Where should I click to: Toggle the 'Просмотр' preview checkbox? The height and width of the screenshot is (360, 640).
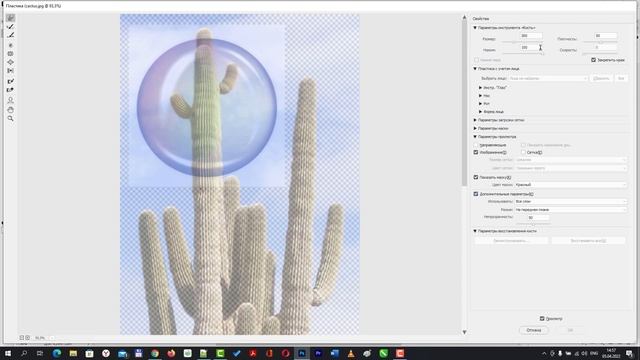(542, 318)
